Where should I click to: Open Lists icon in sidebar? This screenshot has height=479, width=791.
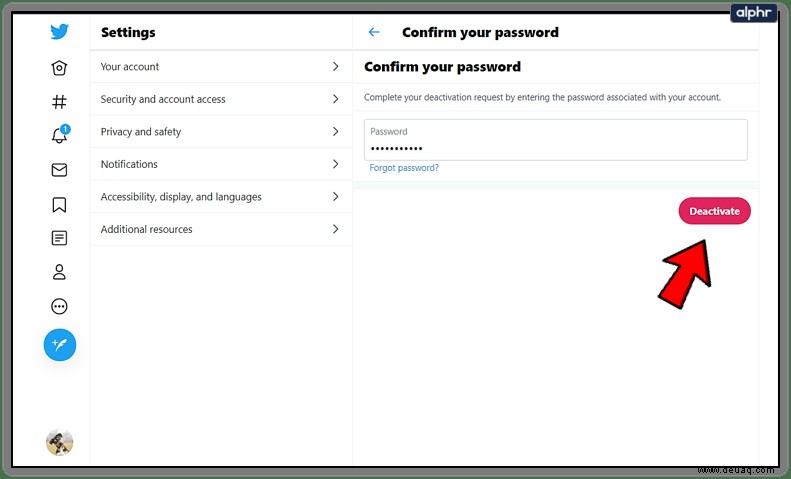click(x=59, y=238)
